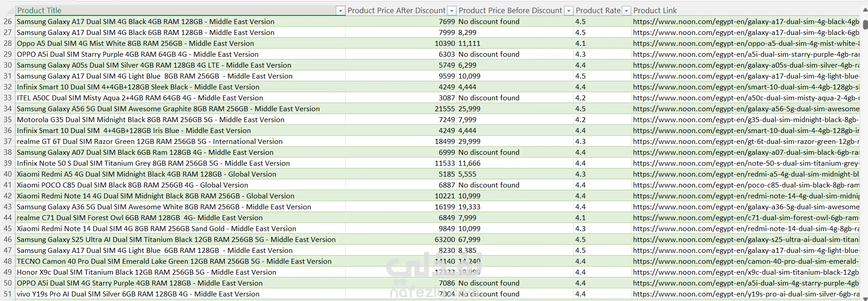Open the x9c-dual-sim-titanium-black link
This screenshot has width=868, height=301.
746,272
